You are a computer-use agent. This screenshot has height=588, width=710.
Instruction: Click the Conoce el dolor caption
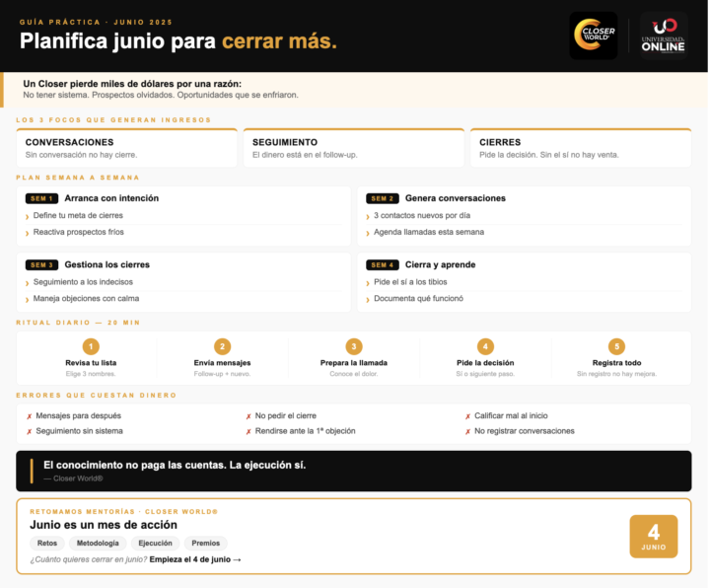tap(354, 374)
